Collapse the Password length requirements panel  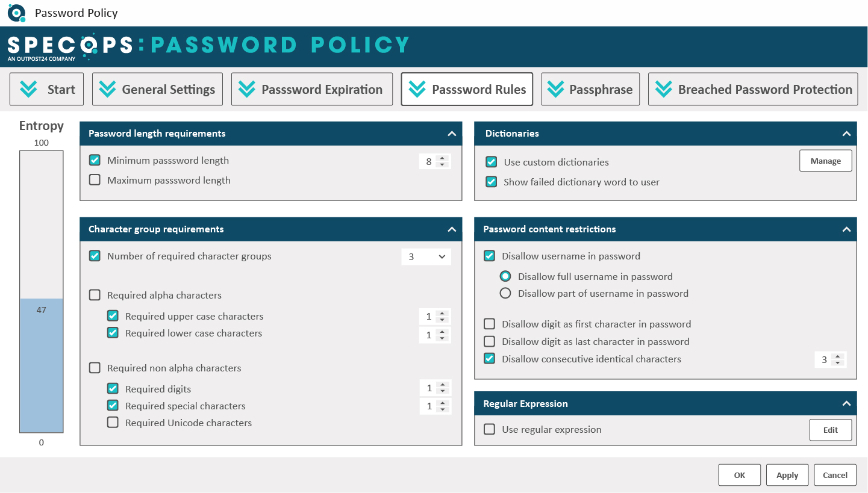pyautogui.click(x=451, y=134)
